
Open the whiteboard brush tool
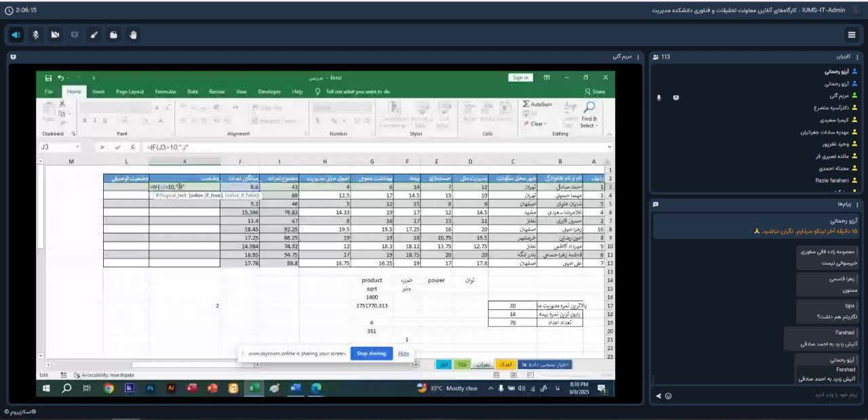tap(94, 35)
